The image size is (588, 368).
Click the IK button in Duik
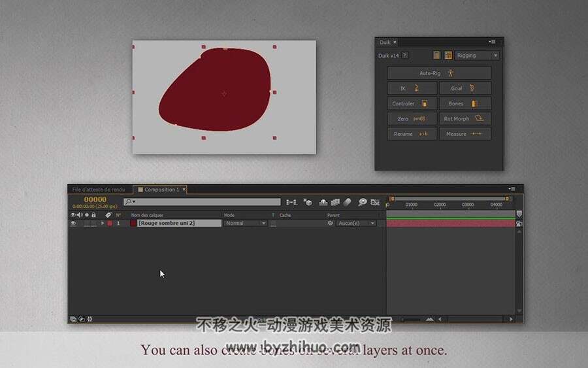[x=412, y=88]
